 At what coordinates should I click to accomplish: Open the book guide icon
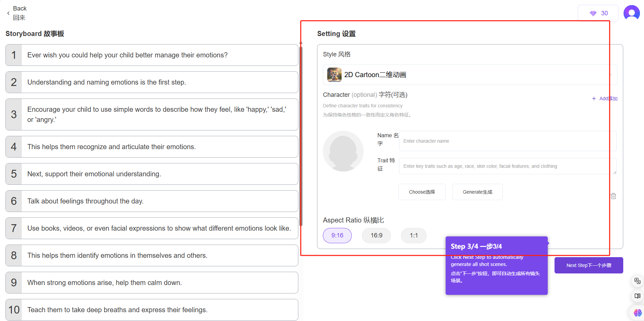pos(637,296)
